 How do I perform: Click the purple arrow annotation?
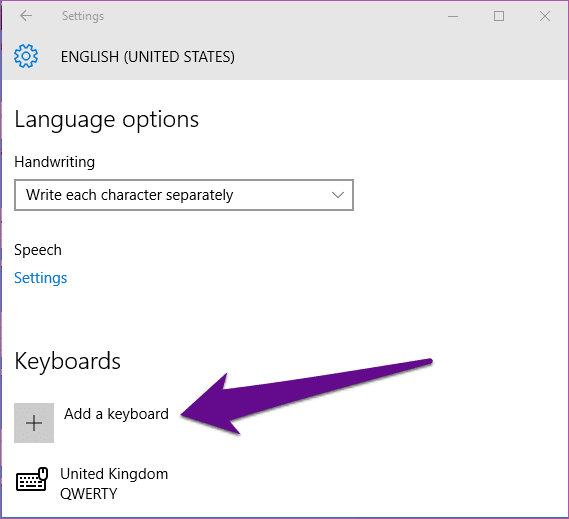tap(306, 396)
